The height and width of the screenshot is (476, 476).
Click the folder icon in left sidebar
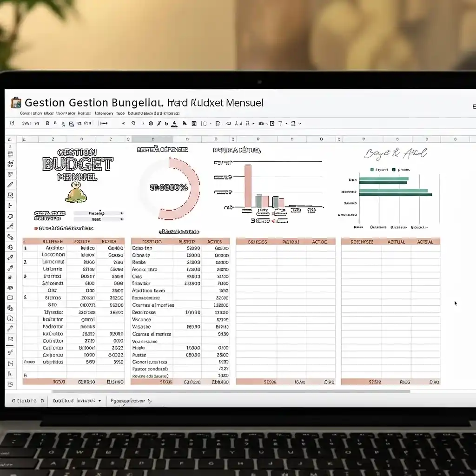pos(10,297)
